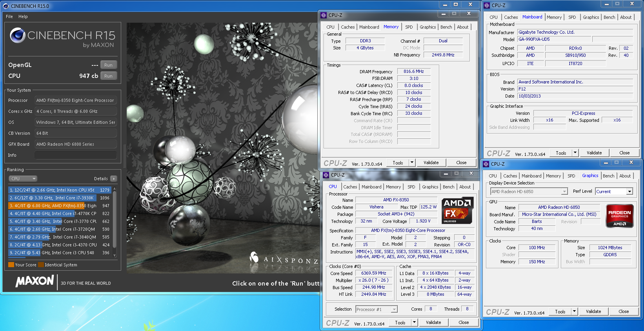Screen dimensions: 644x331
Task: Click BIOS Version value F12
Action: (575, 89)
